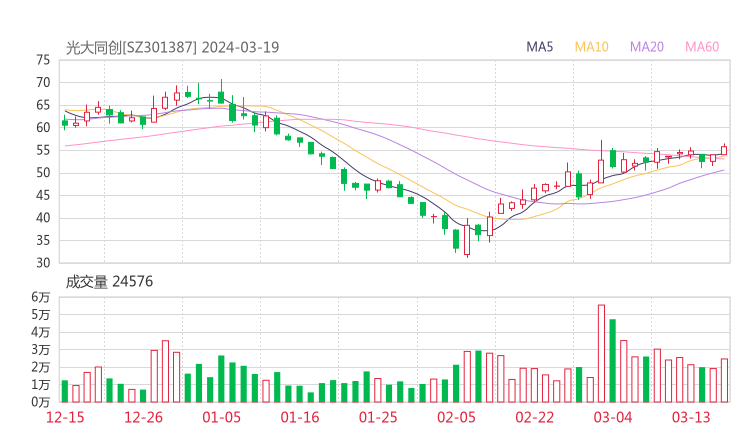
Task: Click the 60 price axis value
Action: tap(43, 127)
